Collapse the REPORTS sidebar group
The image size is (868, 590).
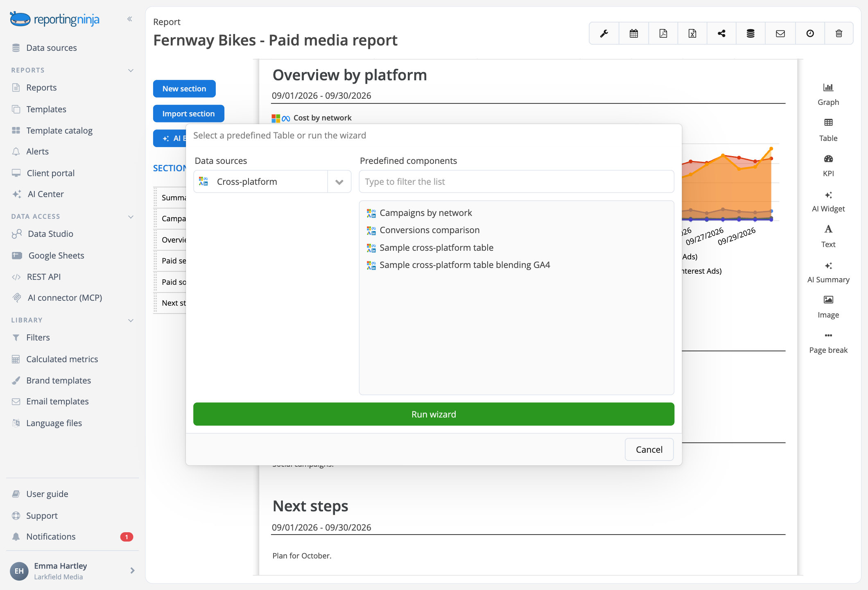[x=131, y=70]
